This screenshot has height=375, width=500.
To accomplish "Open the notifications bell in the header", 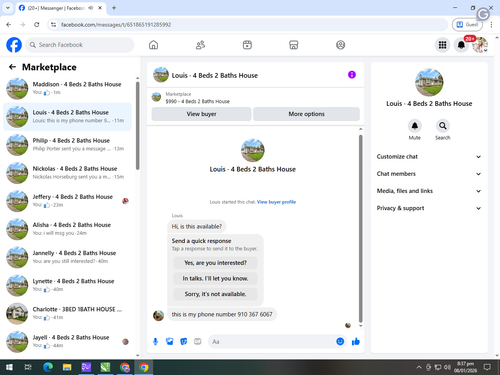I will (x=461, y=45).
